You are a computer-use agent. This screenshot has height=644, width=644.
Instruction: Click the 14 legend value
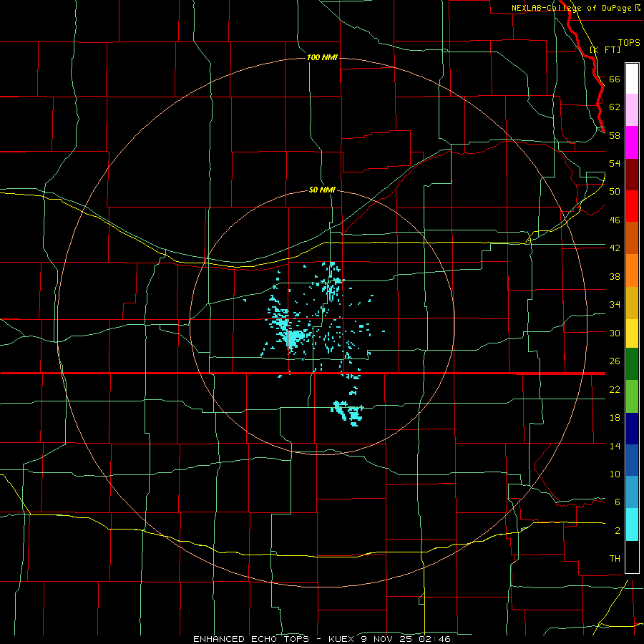point(615,446)
